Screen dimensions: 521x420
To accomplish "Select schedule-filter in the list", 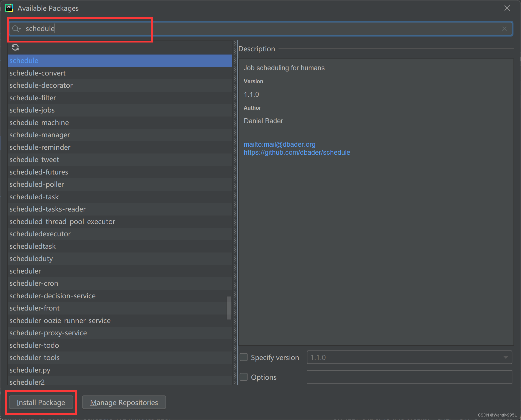I will 120,98.
